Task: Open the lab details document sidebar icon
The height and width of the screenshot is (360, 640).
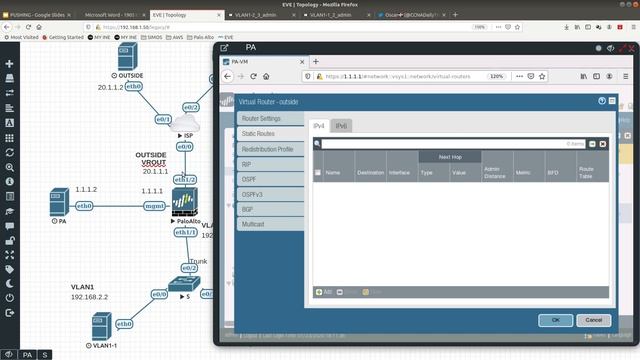Action: click(x=9, y=196)
